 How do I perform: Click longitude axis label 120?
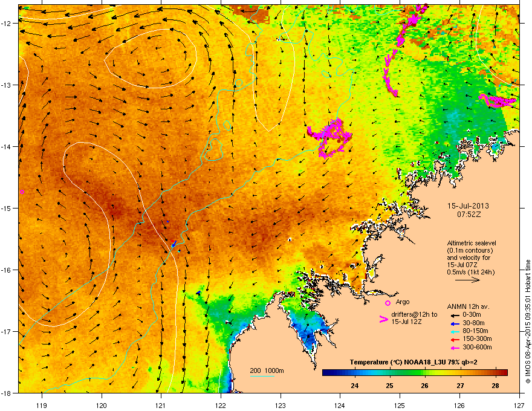click(102, 405)
